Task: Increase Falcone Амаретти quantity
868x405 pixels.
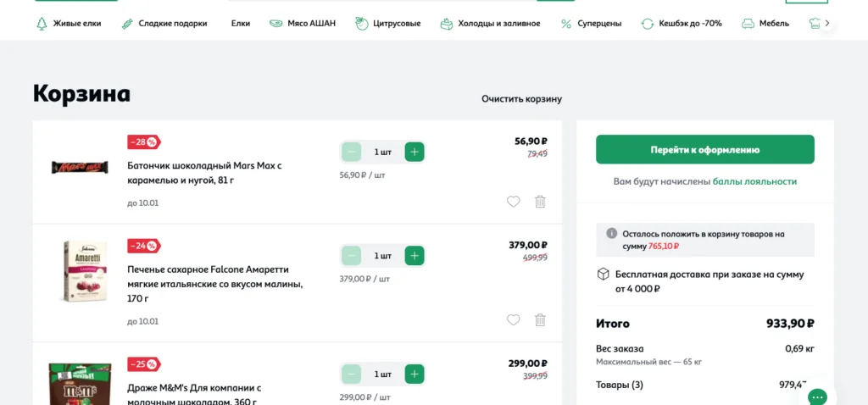Action: point(414,256)
